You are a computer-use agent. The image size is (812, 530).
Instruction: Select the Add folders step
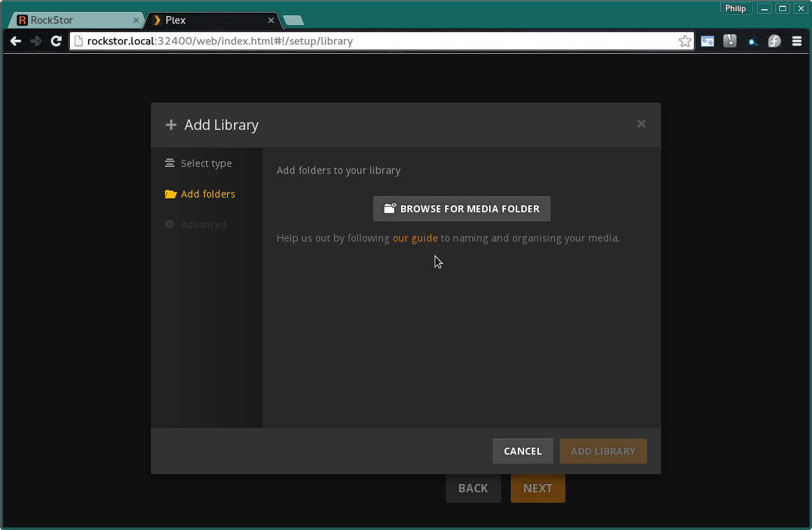(208, 194)
